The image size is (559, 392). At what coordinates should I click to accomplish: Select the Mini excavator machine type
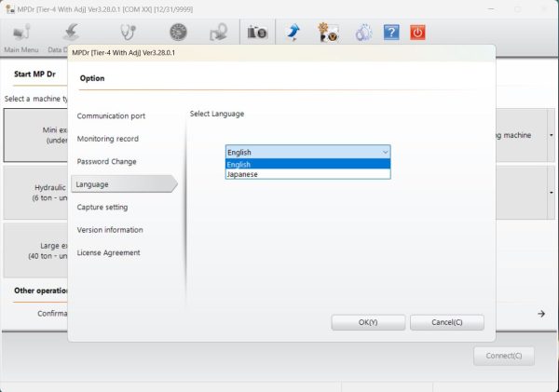click(x=35, y=135)
